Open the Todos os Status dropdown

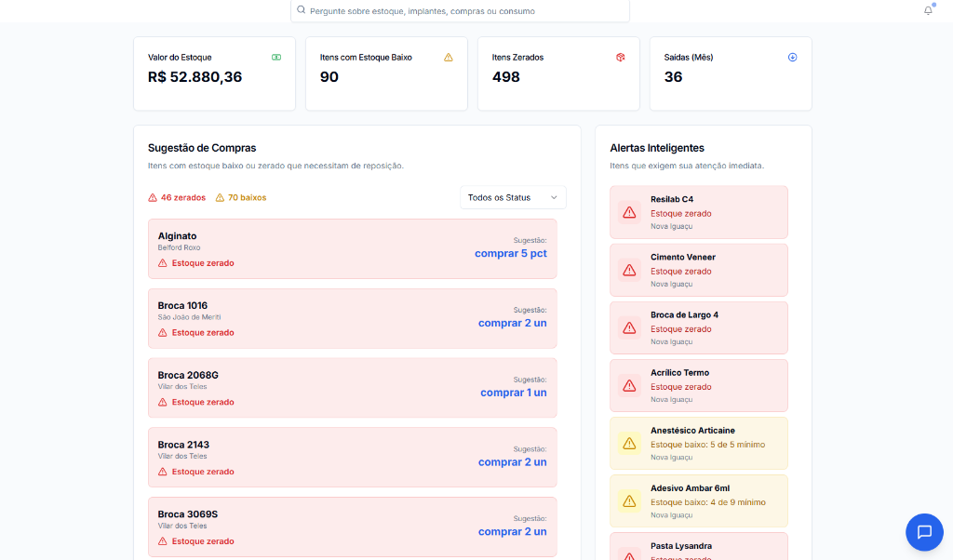point(513,198)
